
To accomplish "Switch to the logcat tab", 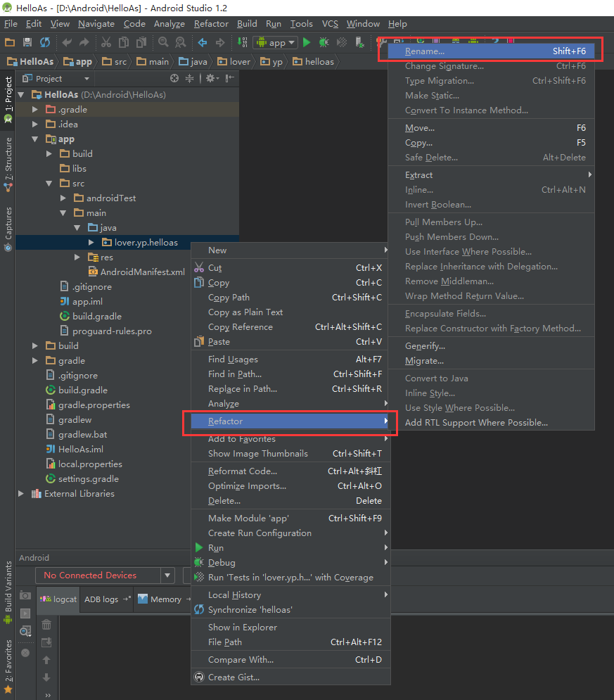I will 58,599.
